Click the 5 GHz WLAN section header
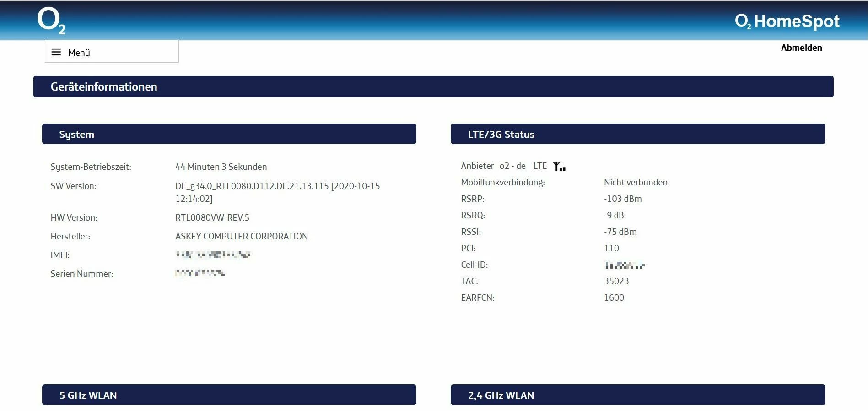868x411 pixels. tap(229, 395)
